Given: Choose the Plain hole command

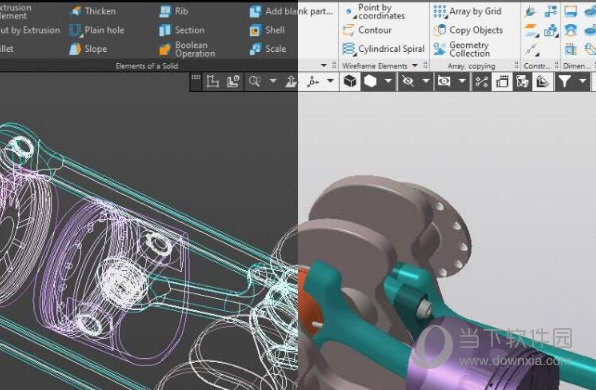Looking at the screenshot, I should [x=97, y=30].
